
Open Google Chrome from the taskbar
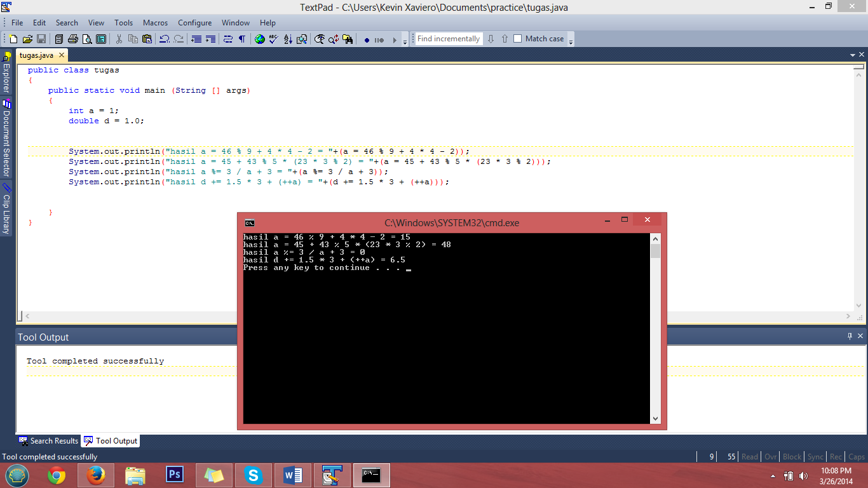coord(57,475)
